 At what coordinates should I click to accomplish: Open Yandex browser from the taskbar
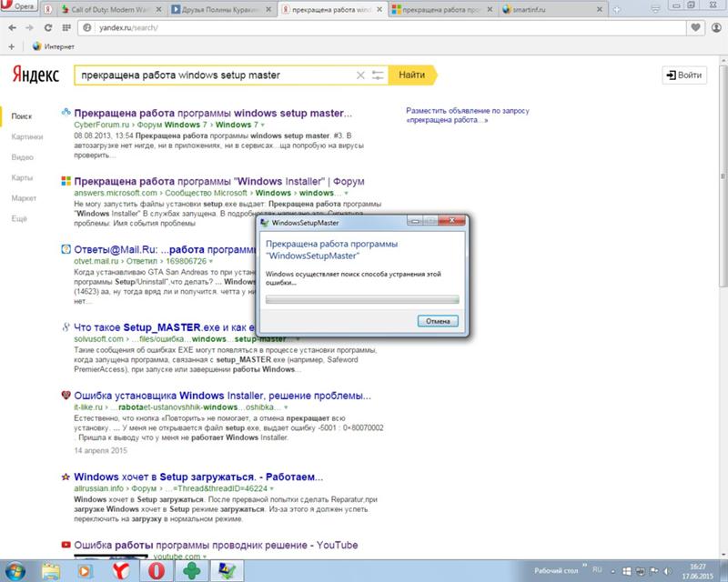point(121,571)
